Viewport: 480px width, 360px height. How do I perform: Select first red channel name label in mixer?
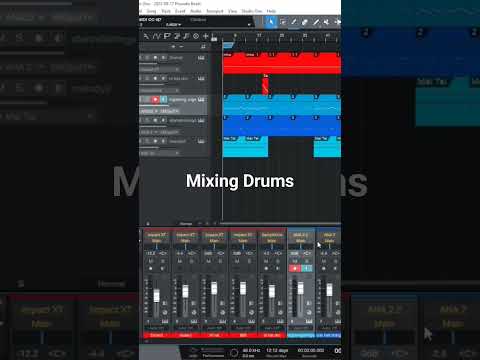click(156, 335)
